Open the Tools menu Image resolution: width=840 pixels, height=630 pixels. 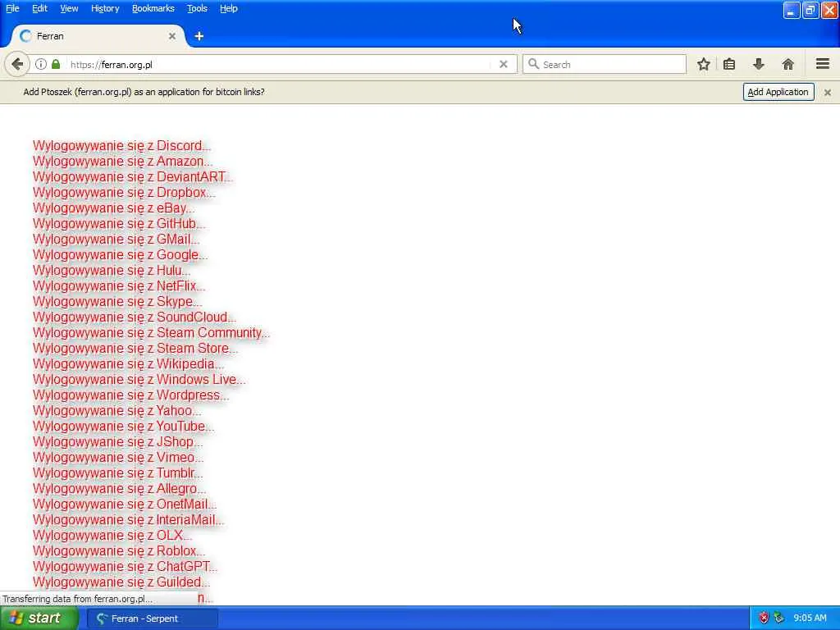pos(197,8)
